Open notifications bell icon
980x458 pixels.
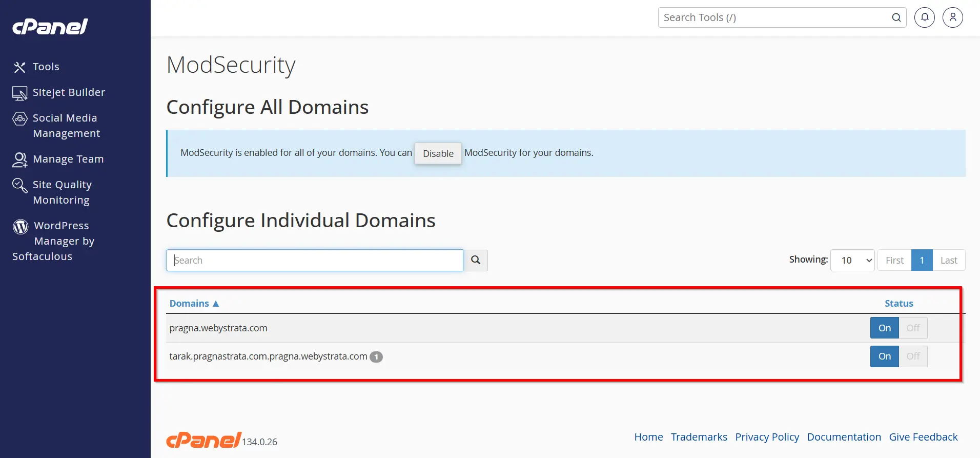coord(925,17)
